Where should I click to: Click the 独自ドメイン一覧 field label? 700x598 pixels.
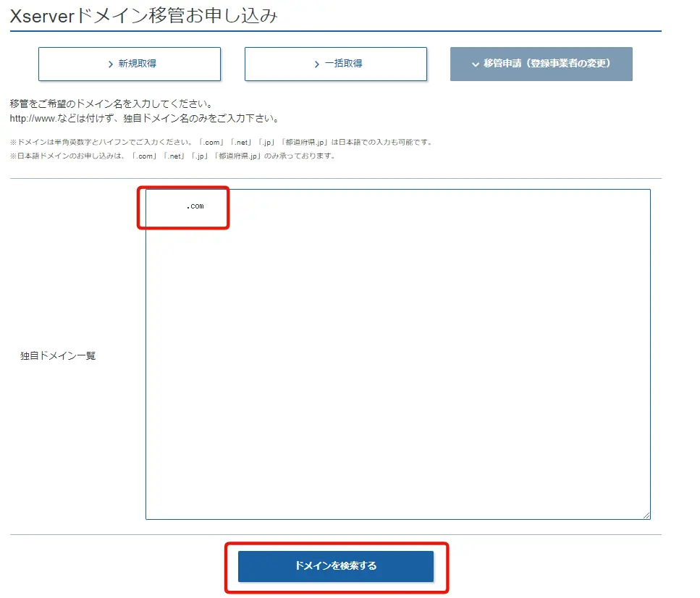click(58, 355)
